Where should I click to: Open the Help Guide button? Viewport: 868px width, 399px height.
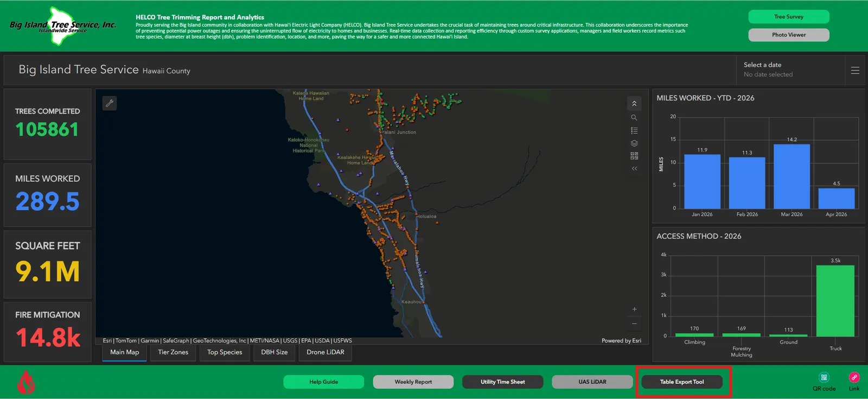tap(324, 382)
